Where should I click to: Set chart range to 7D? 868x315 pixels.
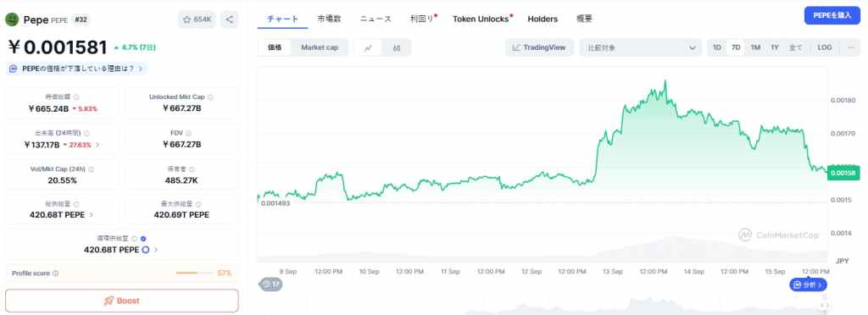point(736,47)
